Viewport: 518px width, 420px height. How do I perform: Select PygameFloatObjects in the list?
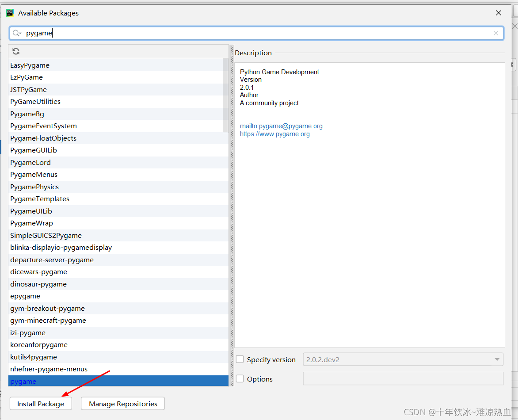(x=118, y=138)
